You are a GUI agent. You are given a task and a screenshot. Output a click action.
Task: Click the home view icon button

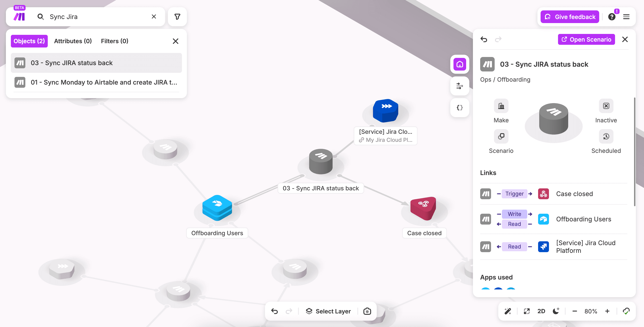coord(460,64)
